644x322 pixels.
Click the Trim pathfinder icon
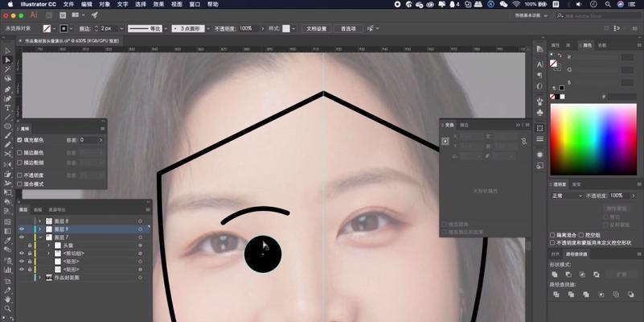click(x=572, y=295)
